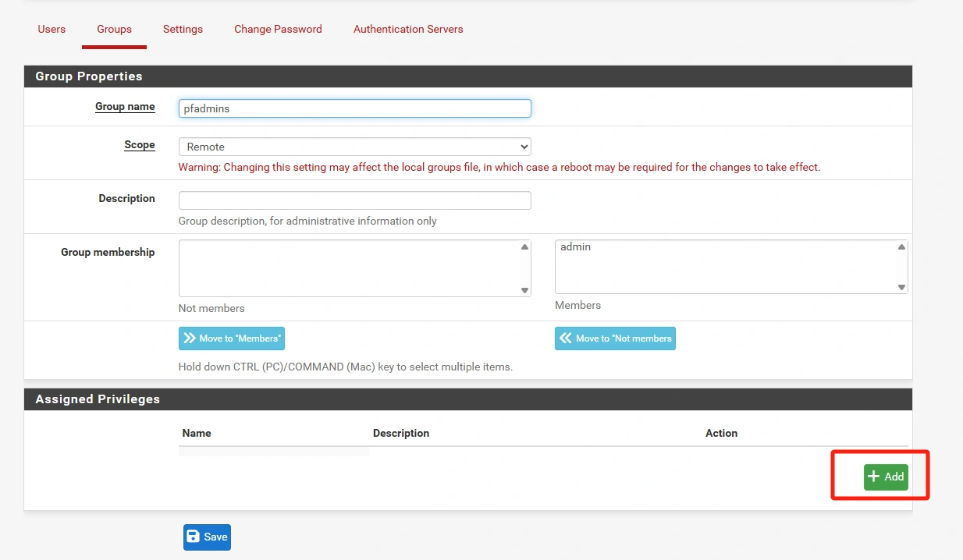Click the Action column header
The width and height of the screenshot is (963, 560).
point(721,433)
